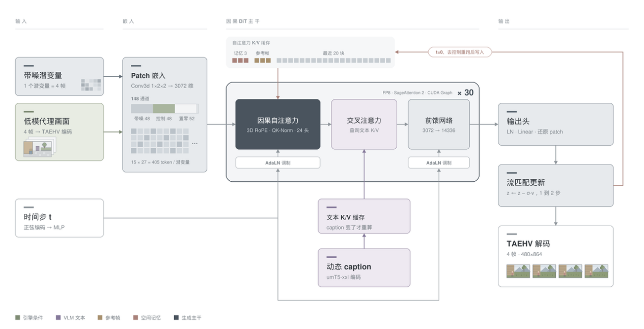Screen dimensions: 644x329
Task: Click AdaLN 调制 under 因果自注意力
Action: tap(277, 162)
